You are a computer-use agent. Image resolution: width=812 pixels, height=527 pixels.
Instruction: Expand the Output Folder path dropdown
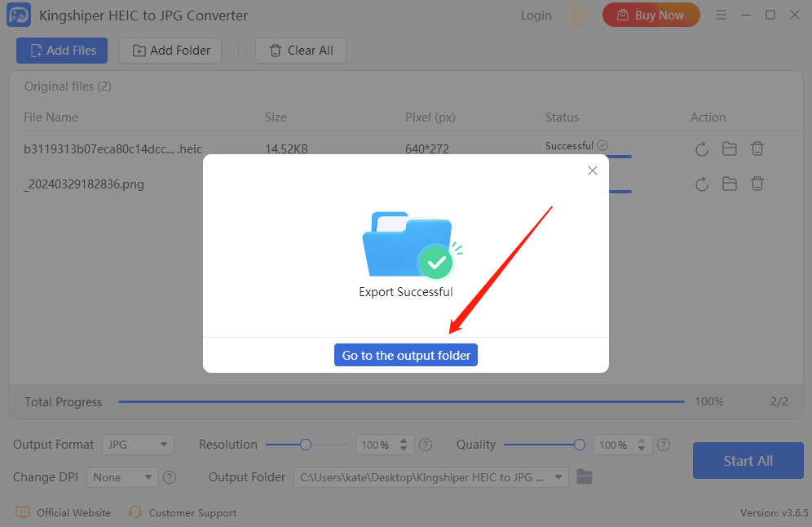coord(558,477)
